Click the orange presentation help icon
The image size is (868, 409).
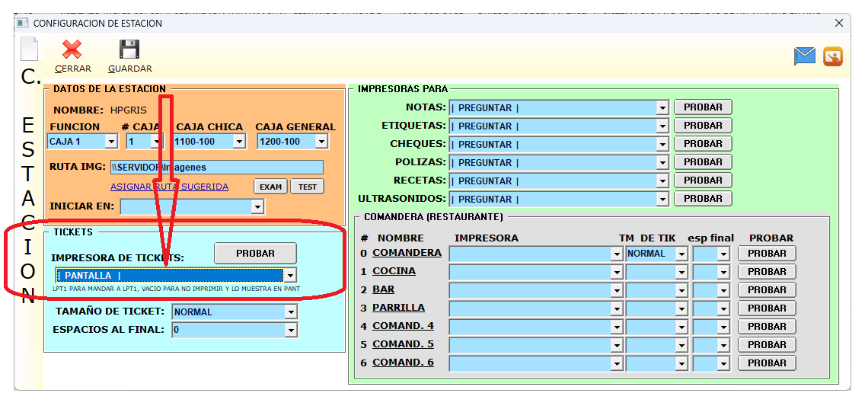tap(833, 56)
